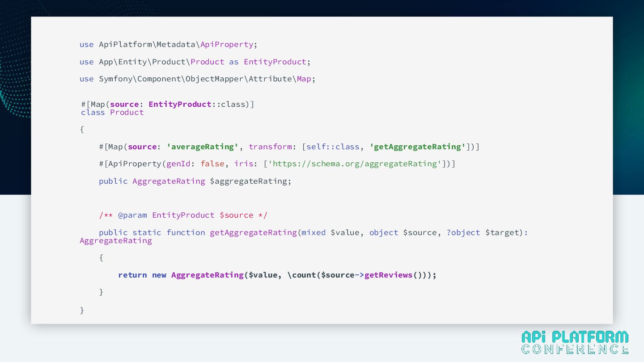
Task: Click the '/** @param EntityProduct $source */' comment
Action: (x=183, y=215)
